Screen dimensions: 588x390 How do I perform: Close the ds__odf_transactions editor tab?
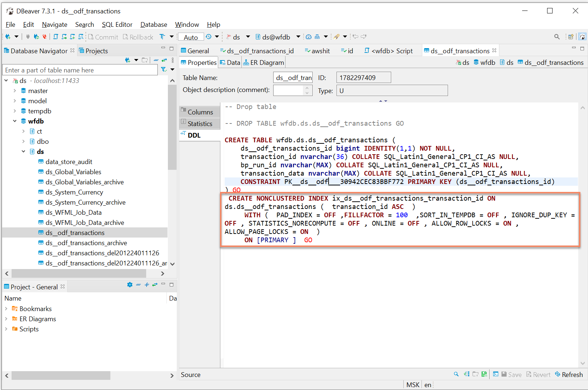pos(495,50)
